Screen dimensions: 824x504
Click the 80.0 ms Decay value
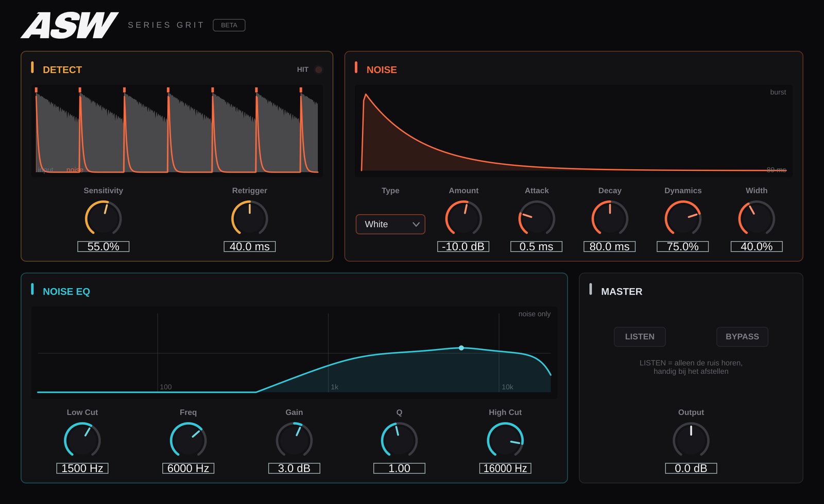tap(610, 247)
